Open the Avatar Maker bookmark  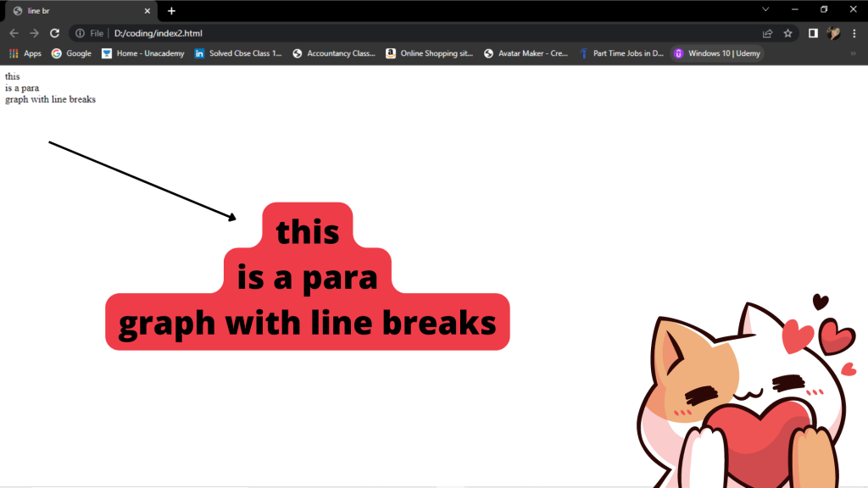coord(525,53)
